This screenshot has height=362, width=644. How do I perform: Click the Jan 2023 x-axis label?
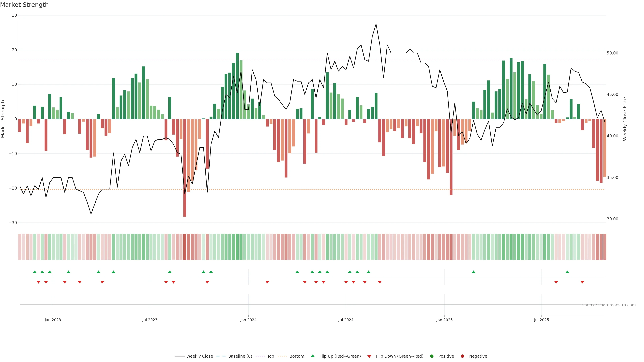coord(53,320)
